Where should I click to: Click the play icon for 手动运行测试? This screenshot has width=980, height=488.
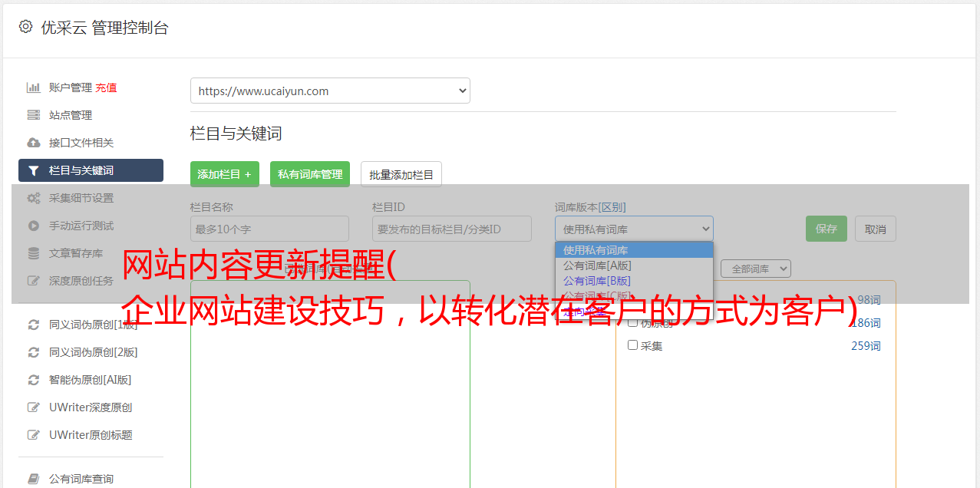[33, 226]
